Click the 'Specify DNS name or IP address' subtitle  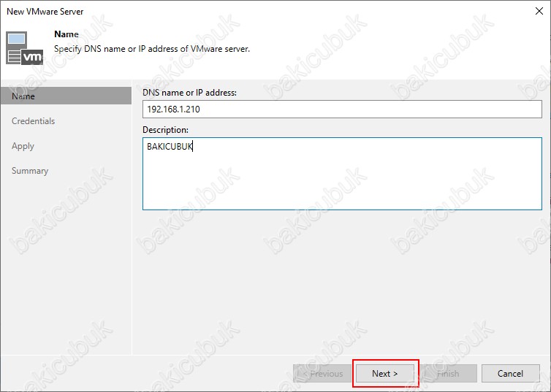click(152, 49)
